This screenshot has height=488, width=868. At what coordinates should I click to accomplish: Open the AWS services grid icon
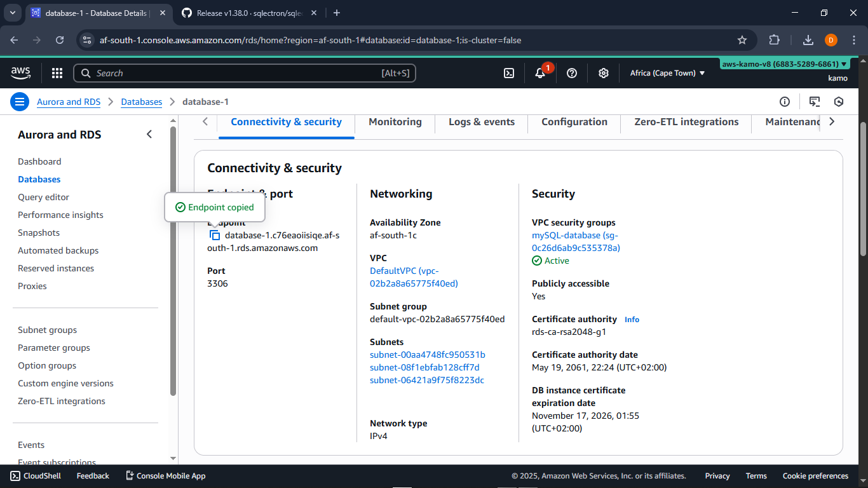tap(57, 73)
